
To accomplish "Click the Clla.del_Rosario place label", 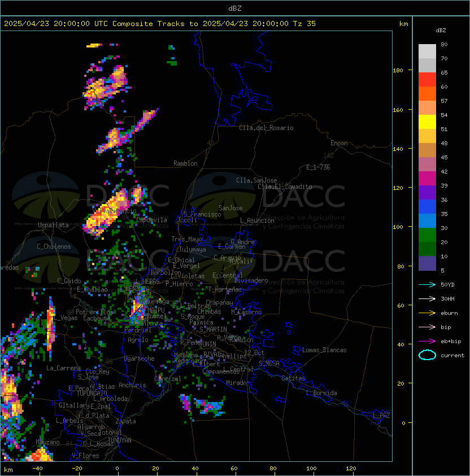I will coord(266,128).
